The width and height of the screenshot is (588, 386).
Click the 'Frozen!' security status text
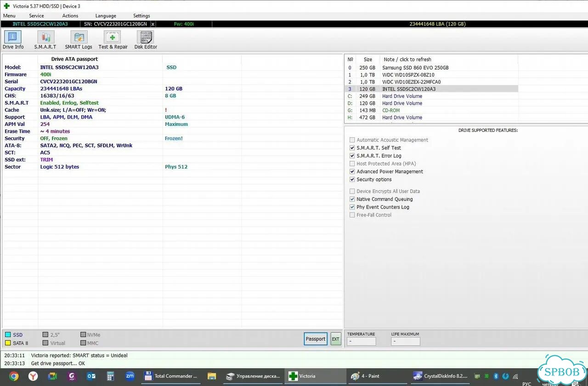[x=174, y=138]
